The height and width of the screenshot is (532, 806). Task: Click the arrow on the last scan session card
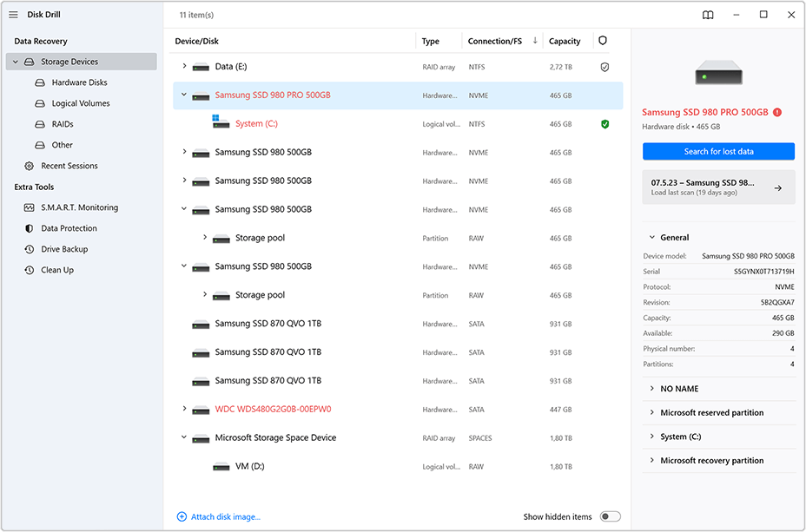click(778, 188)
